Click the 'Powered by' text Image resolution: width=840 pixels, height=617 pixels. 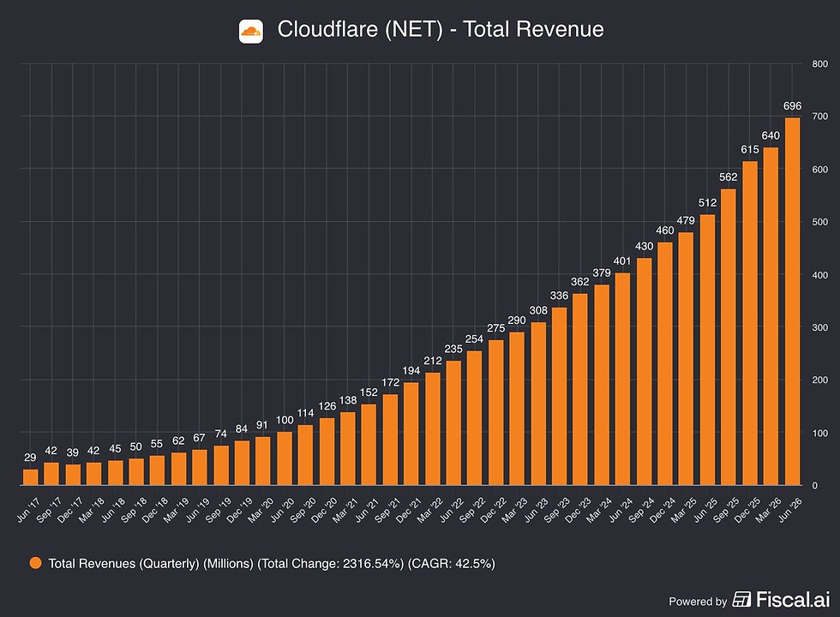coord(698,602)
